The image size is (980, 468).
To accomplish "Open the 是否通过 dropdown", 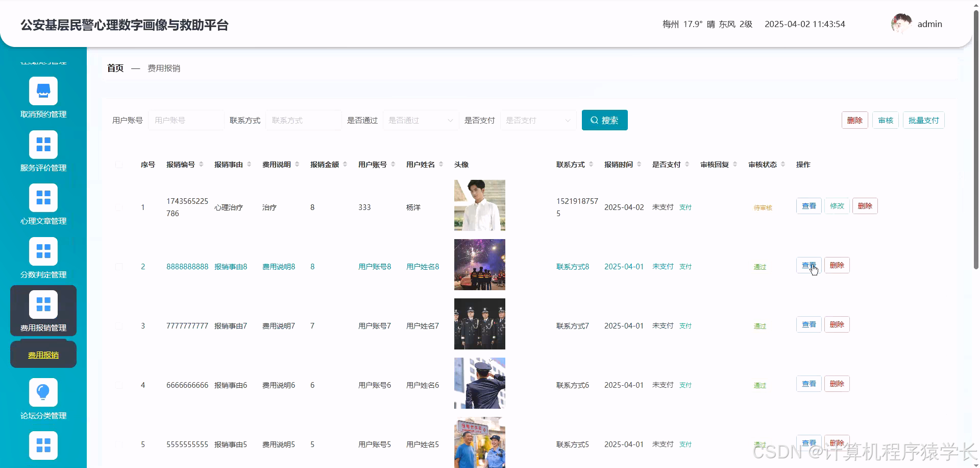I will [x=420, y=120].
